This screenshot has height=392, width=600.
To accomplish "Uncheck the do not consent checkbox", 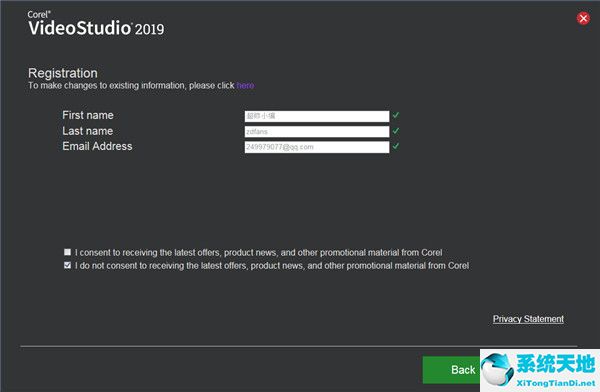I will (x=68, y=265).
